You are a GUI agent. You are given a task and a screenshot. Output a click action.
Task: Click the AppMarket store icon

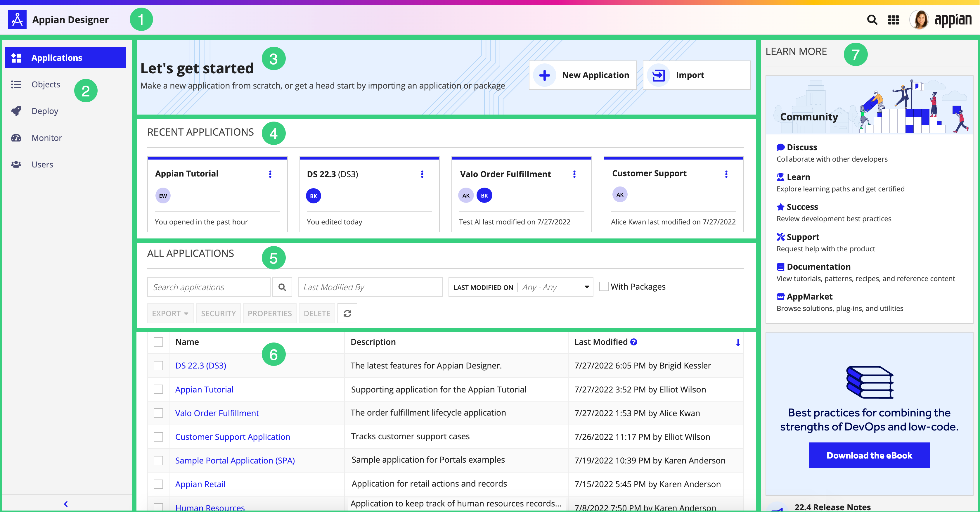tap(780, 297)
